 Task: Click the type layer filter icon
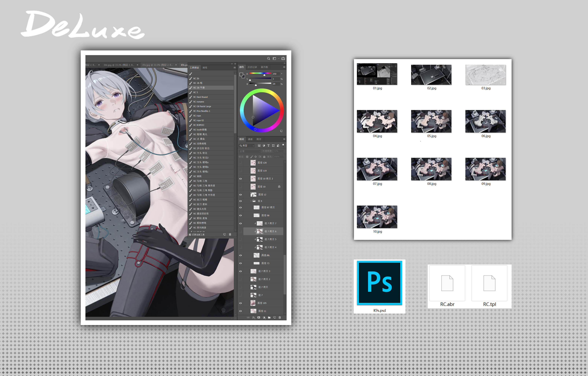[269, 146]
